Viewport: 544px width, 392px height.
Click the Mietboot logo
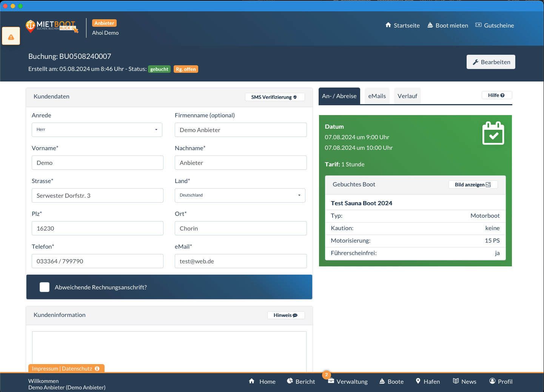tap(52, 26)
